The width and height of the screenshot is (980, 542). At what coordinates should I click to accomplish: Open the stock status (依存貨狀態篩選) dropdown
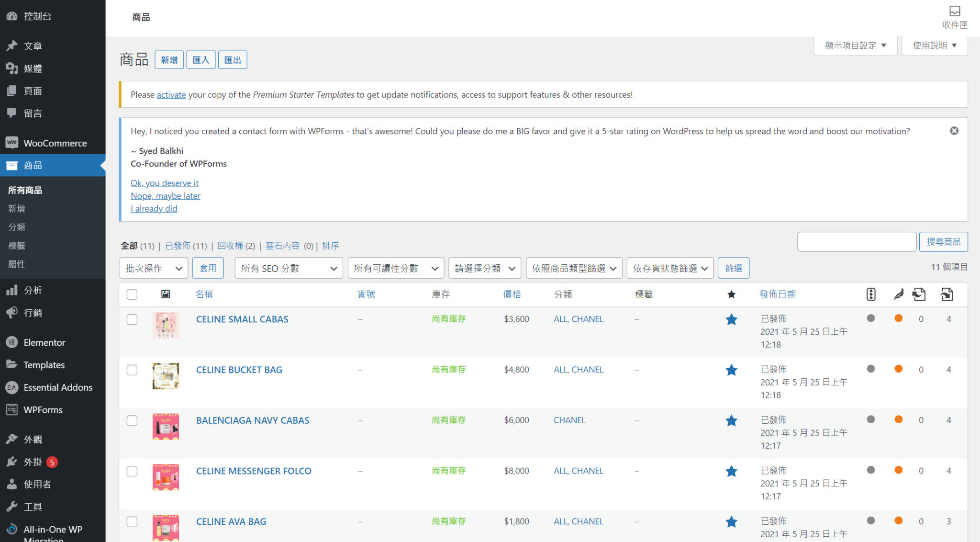point(669,268)
